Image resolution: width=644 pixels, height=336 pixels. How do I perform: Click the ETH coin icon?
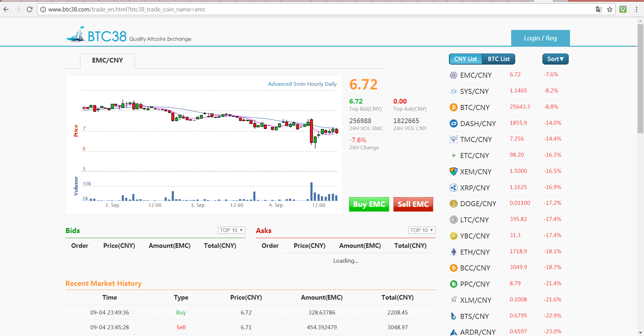pos(454,252)
